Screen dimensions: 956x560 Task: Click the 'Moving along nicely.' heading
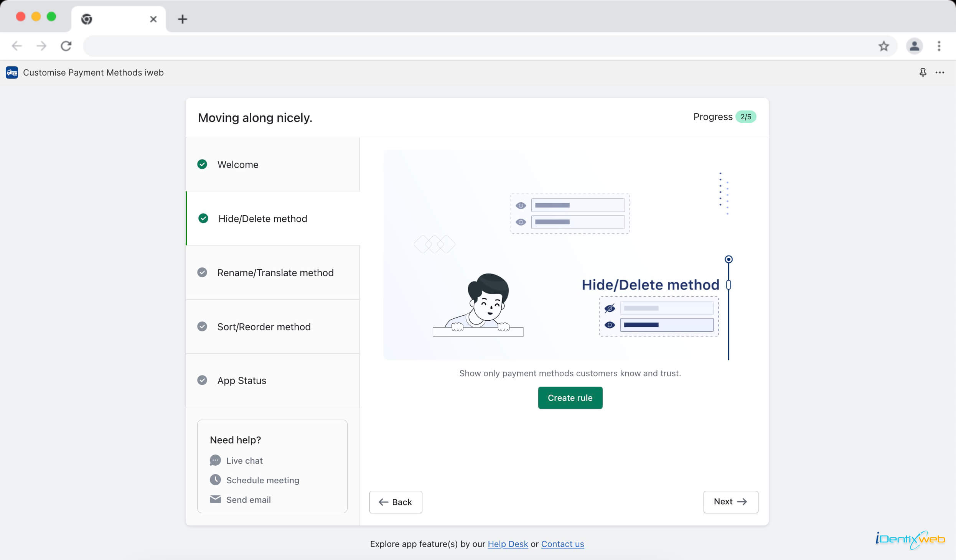coord(255,118)
